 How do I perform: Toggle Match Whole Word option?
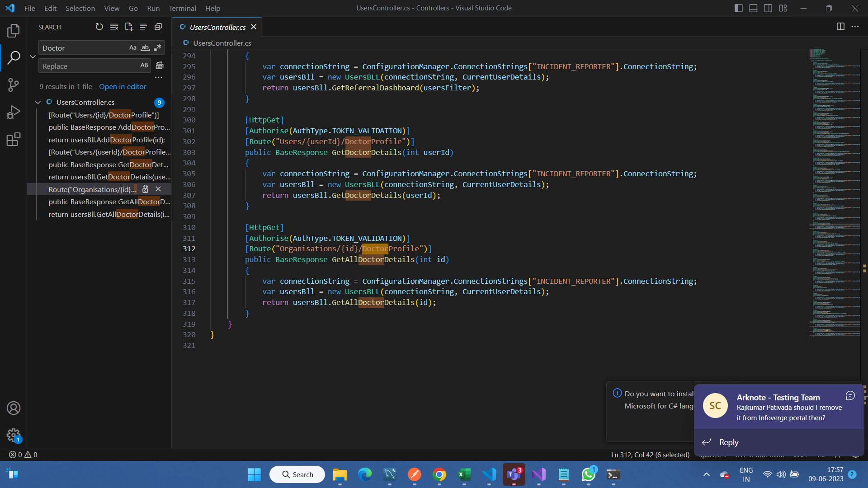tap(145, 48)
